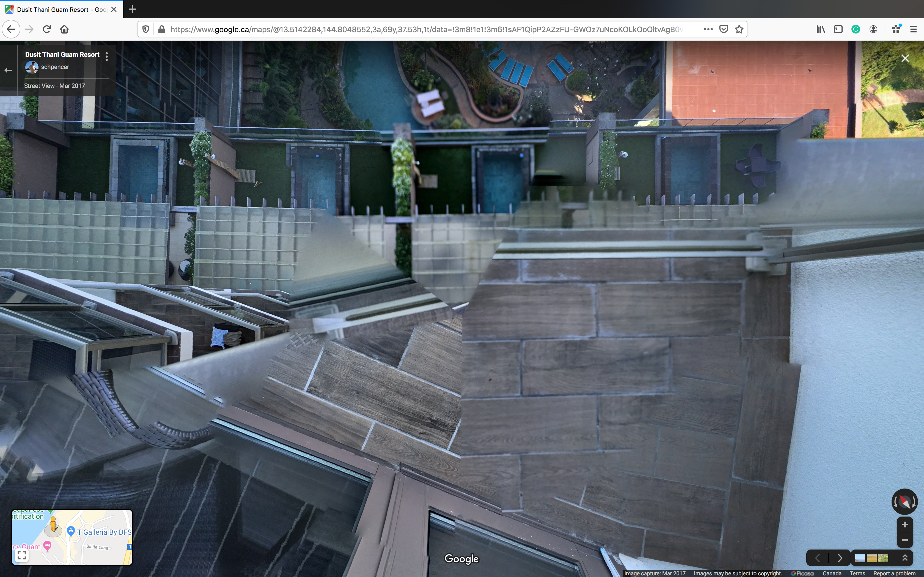Open the Report a problem link
This screenshot has width=924, height=577.
coord(894,573)
